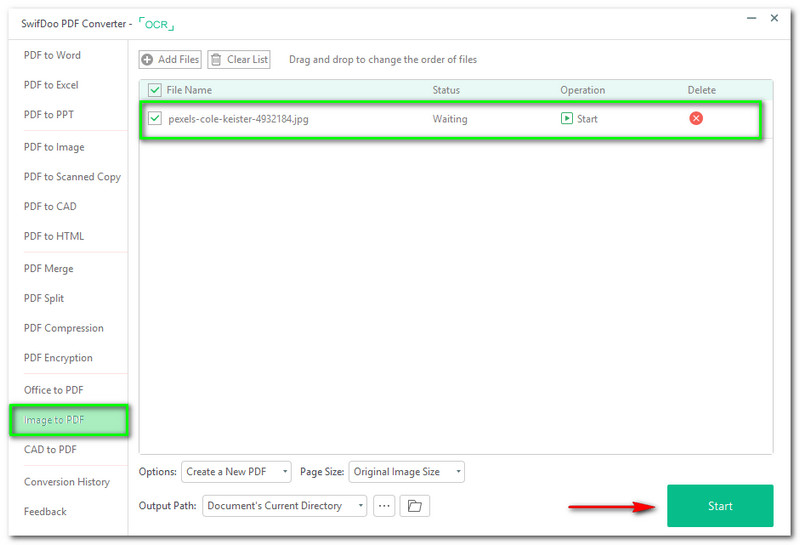This screenshot has height=545, width=800.
Task: Click the Delete column header
Action: (702, 90)
